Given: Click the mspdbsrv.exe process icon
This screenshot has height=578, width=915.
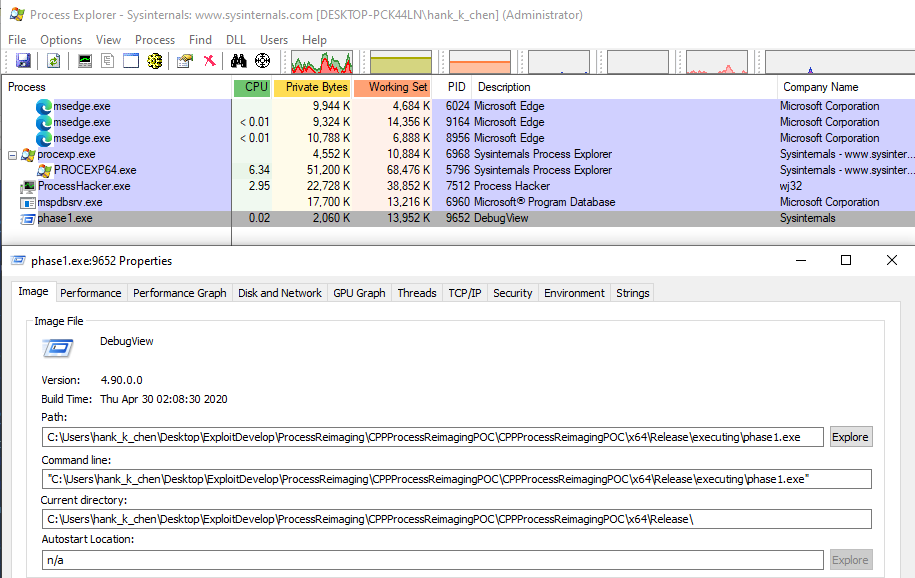Looking at the screenshot, I should [28, 203].
